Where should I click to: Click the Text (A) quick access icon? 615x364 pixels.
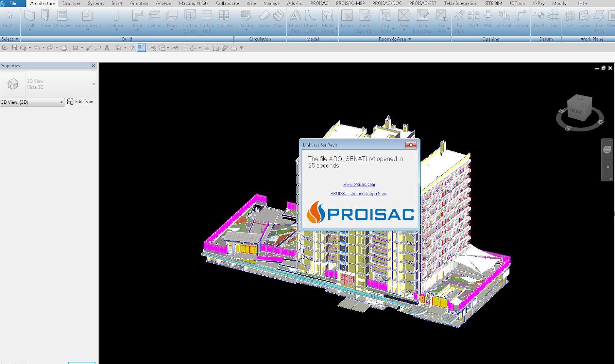click(107, 48)
